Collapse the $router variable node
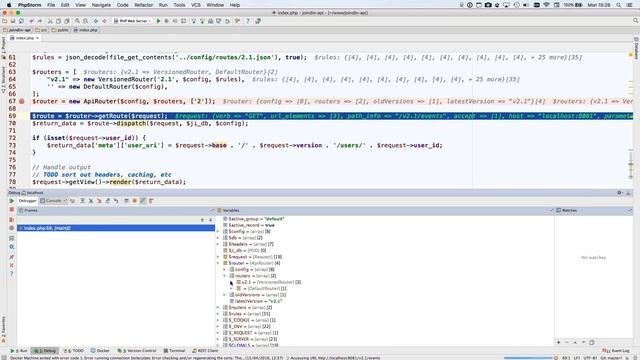 point(218,263)
